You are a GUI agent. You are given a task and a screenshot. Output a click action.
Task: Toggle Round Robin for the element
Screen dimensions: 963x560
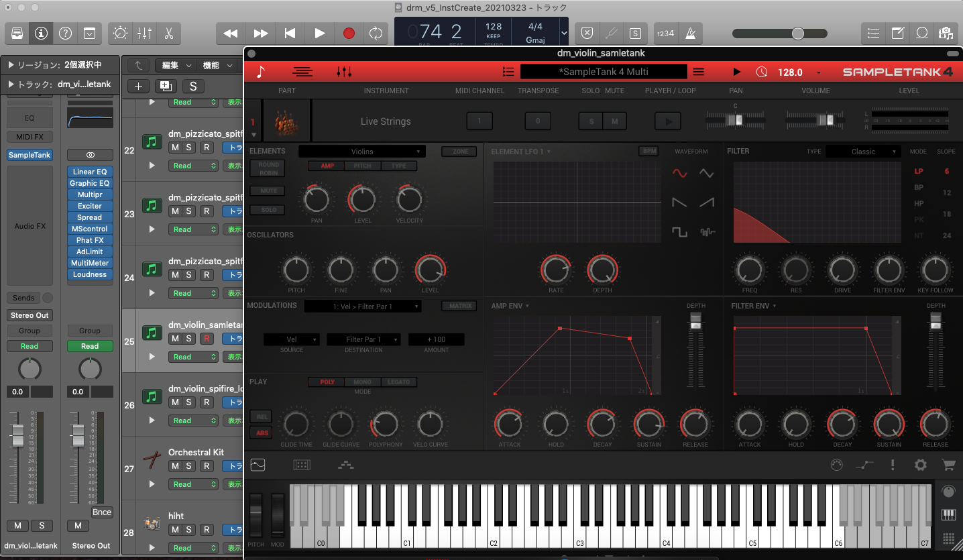click(268, 168)
